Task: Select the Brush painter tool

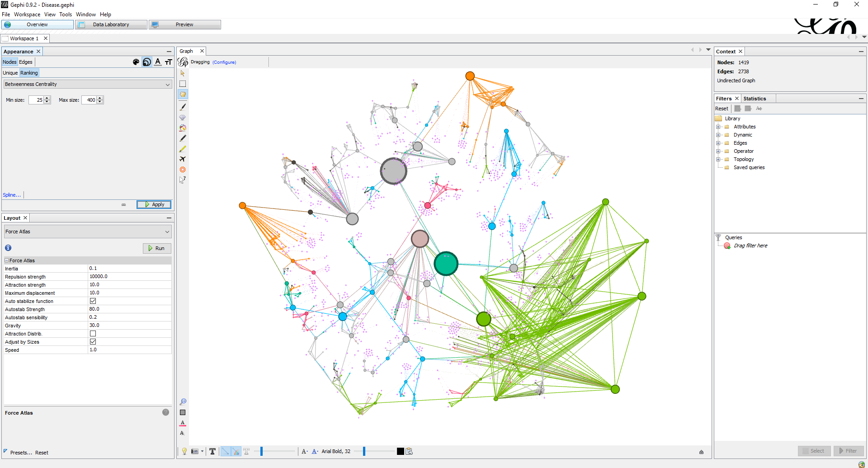Action: (x=183, y=107)
